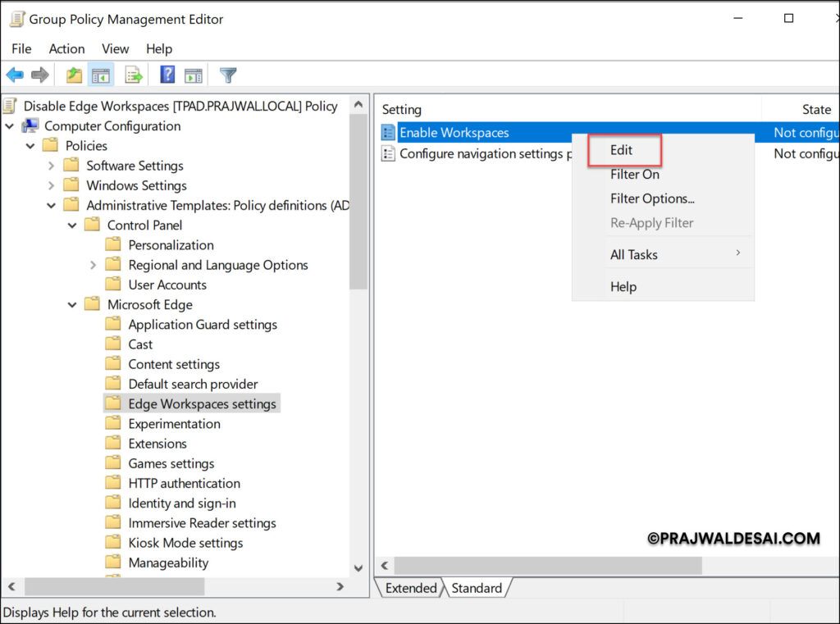Click the Configure navigation settings policy icon

[x=388, y=153]
